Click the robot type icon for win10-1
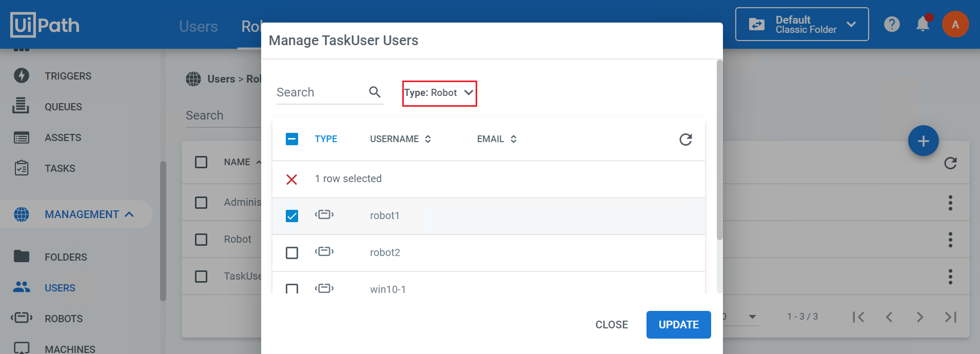Image resolution: width=980 pixels, height=354 pixels. pyautogui.click(x=324, y=288)
